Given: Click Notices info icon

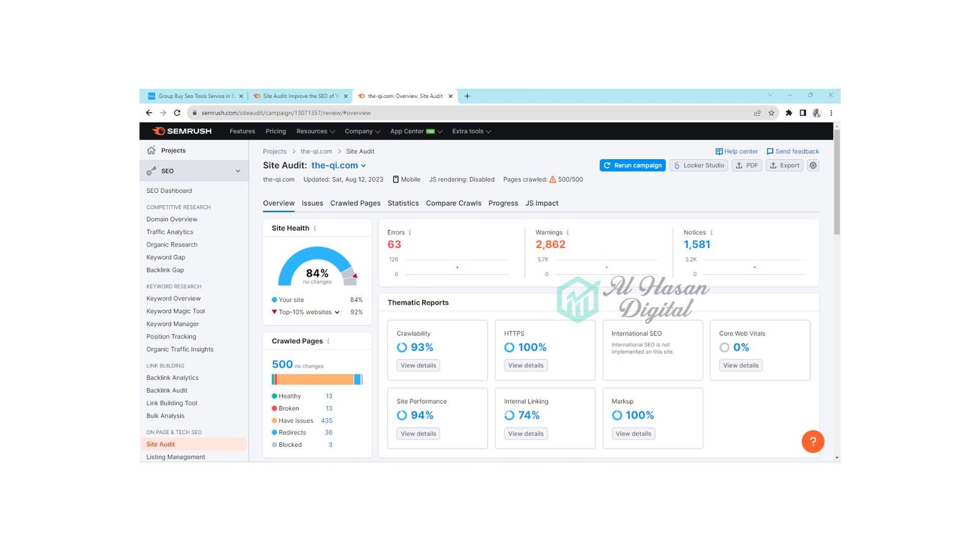Looking at the screenshot, I should [x=711, y=233].
